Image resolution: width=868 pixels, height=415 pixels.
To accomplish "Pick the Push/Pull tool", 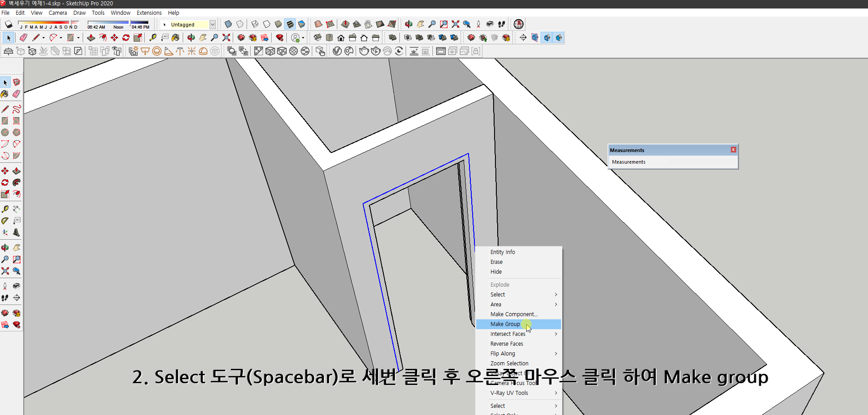I will coord(91,38).
